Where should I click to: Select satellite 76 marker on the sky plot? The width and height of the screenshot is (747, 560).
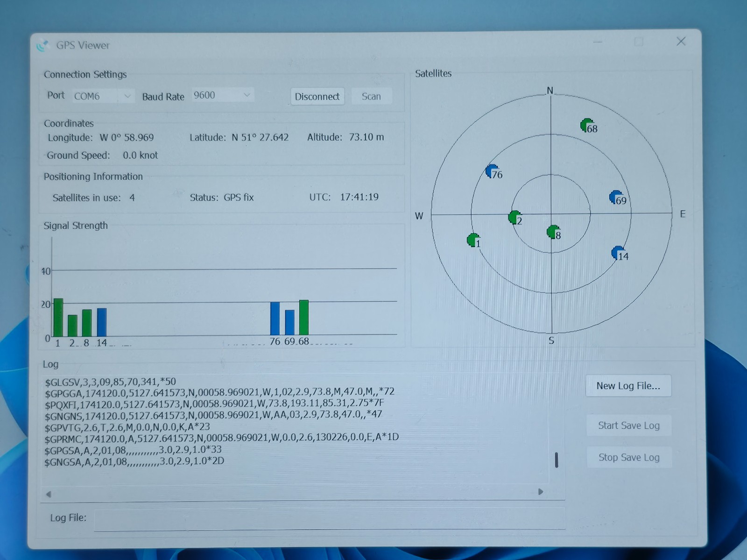[x=492, y=171]
